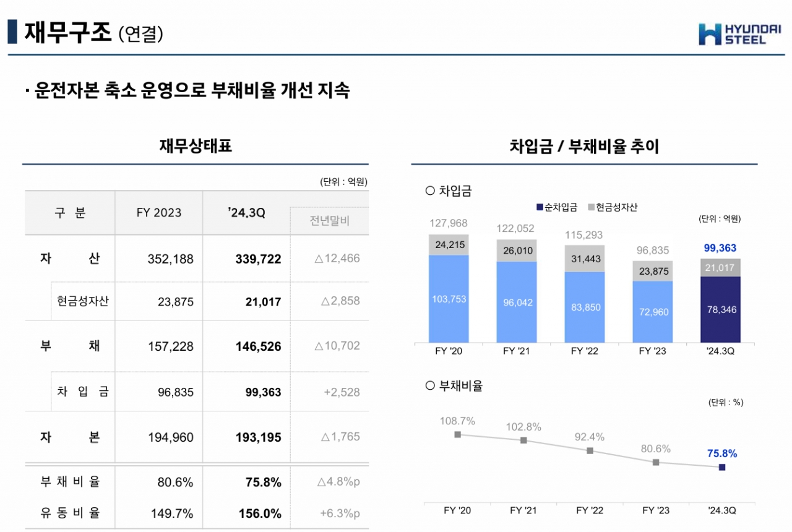Click the dark navy 78,346 bar segment
792x532 pixels.
tap(721, 309)
